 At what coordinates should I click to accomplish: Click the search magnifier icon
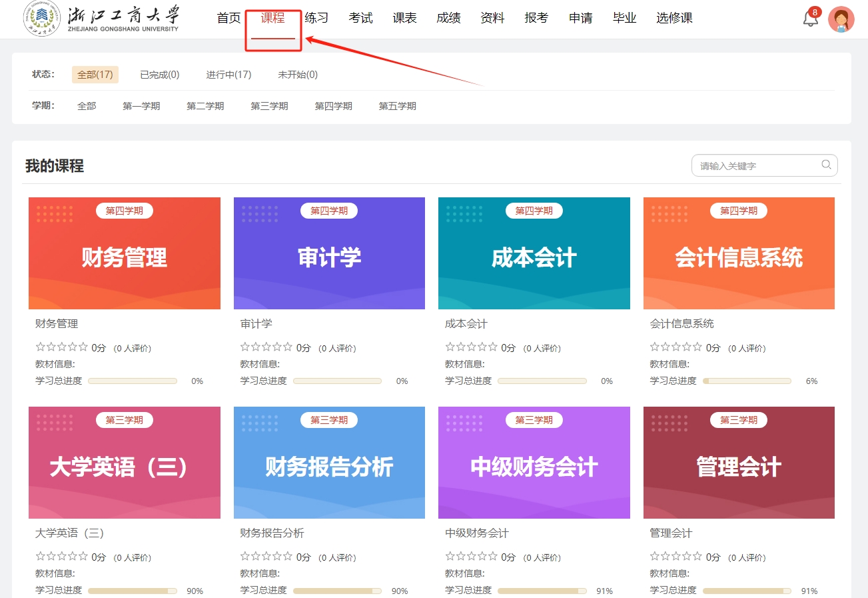click(826, 165)
